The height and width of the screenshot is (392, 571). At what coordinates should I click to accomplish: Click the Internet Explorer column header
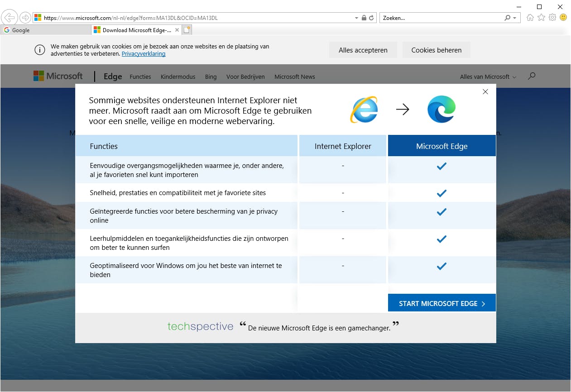(343, 146)
